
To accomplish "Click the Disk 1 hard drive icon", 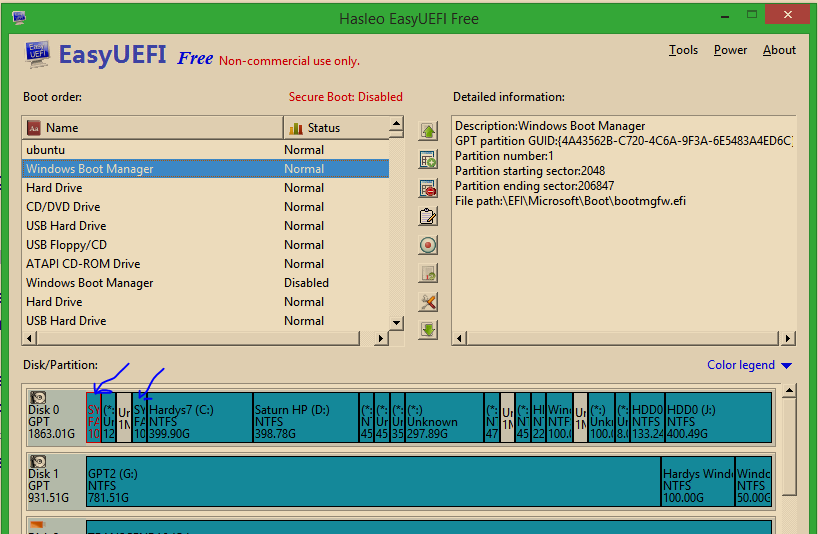I will pos(38,462).
